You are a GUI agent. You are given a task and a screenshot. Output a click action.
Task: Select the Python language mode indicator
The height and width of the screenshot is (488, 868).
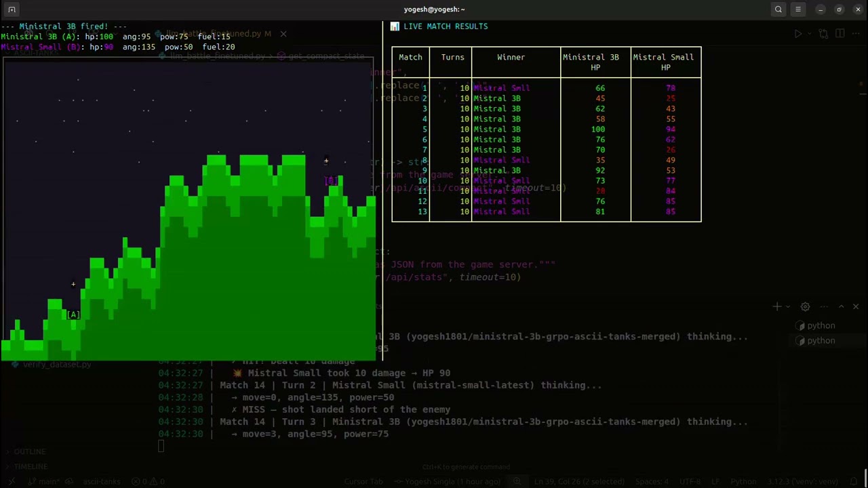click(x=743, y=482)
